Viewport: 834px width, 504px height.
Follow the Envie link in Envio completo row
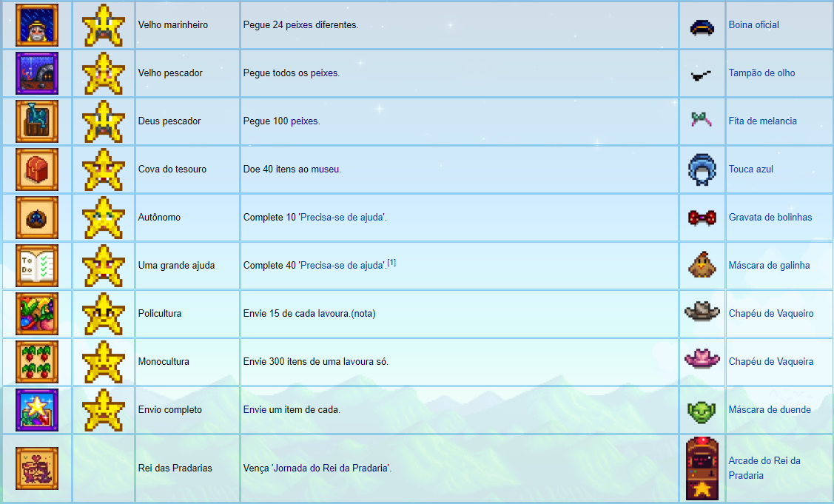255,410
